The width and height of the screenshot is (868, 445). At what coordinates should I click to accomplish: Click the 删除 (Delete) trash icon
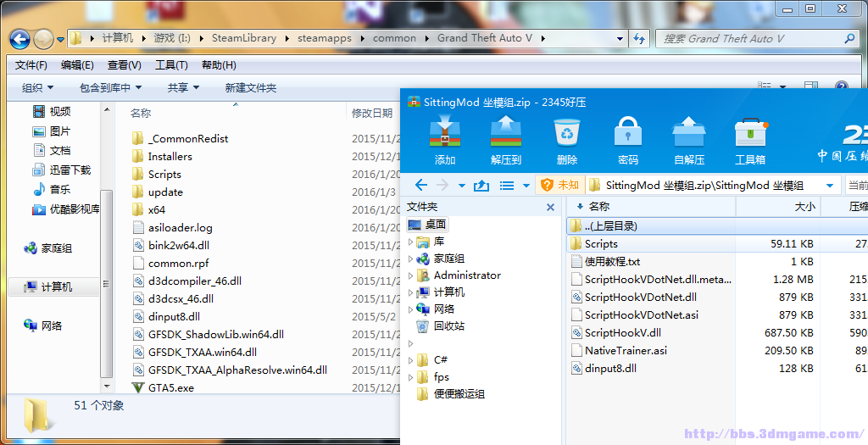pos(567,140)
